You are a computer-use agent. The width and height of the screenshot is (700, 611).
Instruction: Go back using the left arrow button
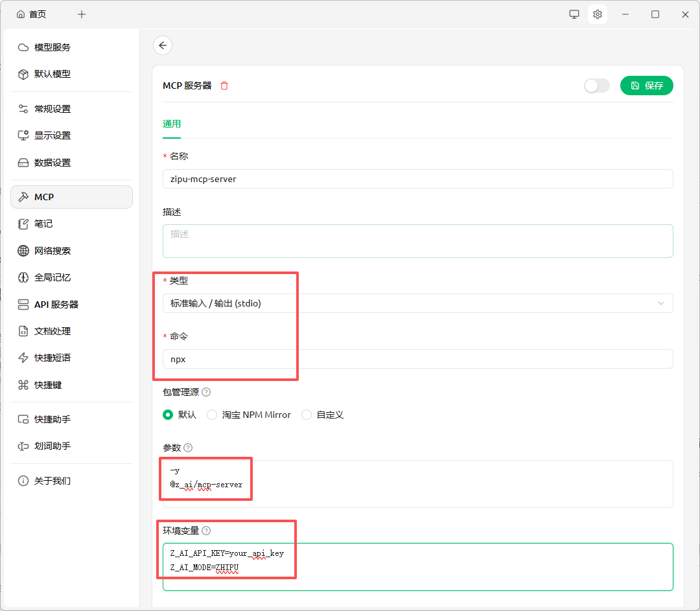coord(163,45)
